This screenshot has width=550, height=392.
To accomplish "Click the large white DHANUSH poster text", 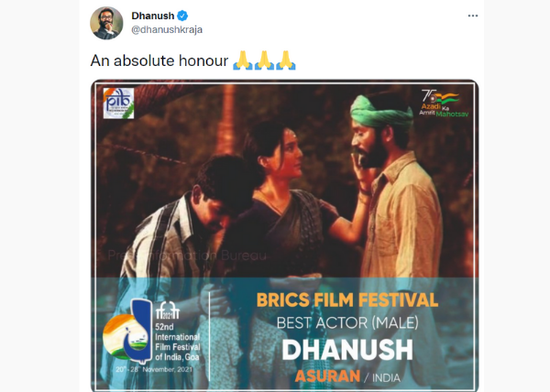I will [347, 350].
